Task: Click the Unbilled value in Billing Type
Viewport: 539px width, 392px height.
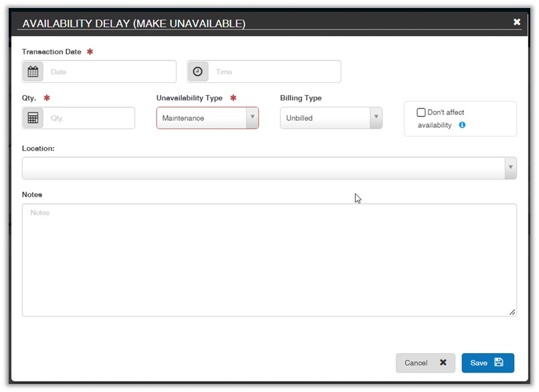Action: click(x=324, y=118)
